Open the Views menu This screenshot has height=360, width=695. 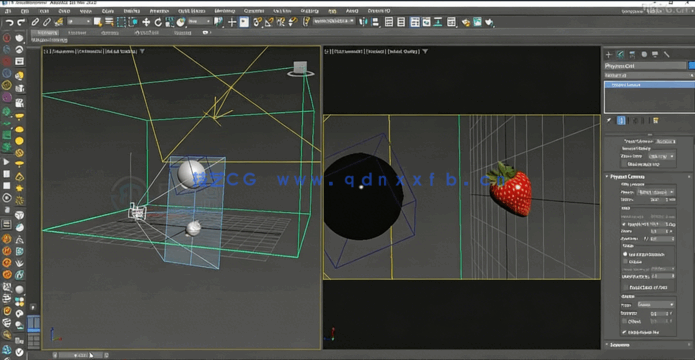click(86, 11)
